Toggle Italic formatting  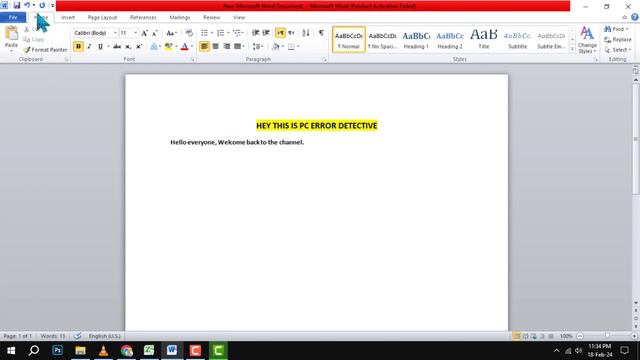(x=89, y=47)
